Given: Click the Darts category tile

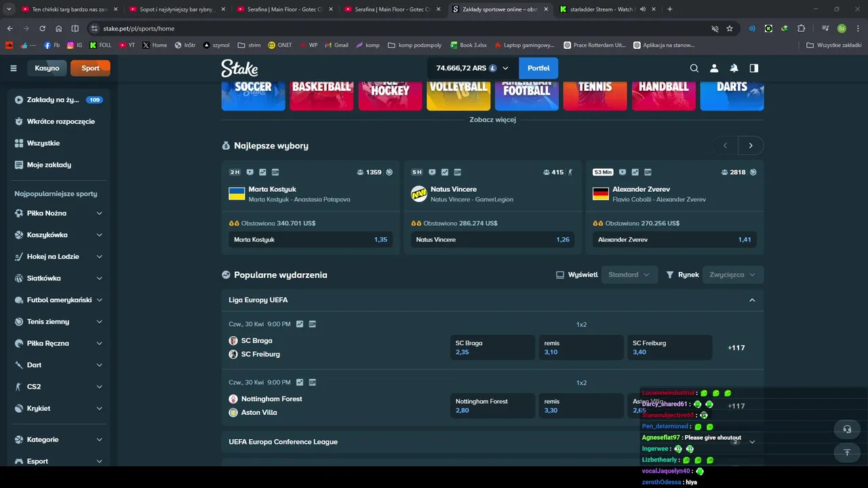Looking at the screenshot, I should [732, 96].
